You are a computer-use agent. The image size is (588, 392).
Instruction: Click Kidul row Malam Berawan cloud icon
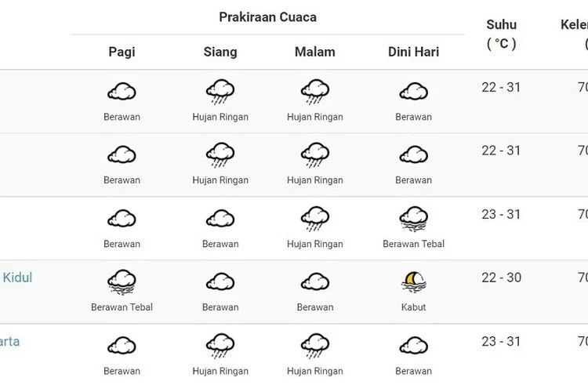(315, 282)
